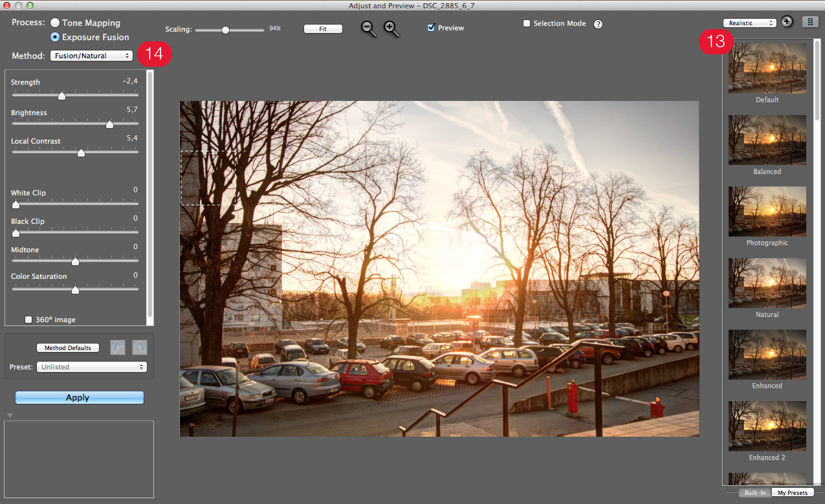Expand the triangle above the bottom-left info box
The image size is (825, 504).
10,415
